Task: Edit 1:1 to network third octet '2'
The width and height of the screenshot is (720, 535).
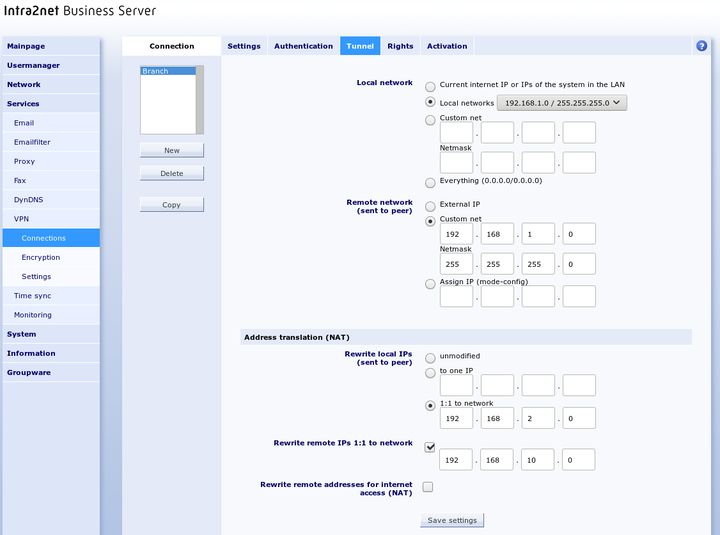Action: pyautogui.click(x=538, y=418)
